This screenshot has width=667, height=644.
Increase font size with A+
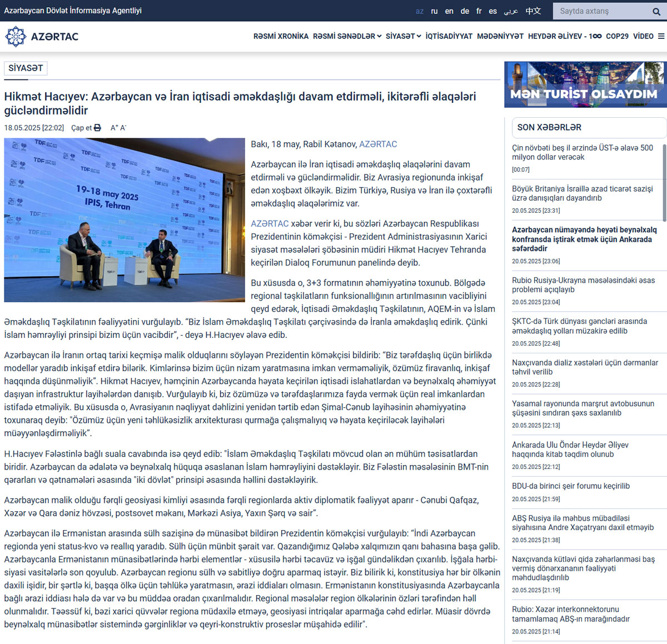114,128
